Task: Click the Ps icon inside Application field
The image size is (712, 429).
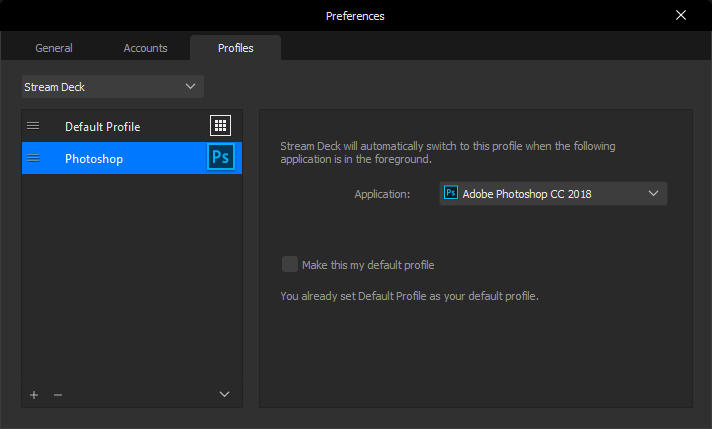Action: [x=451, y=193]
